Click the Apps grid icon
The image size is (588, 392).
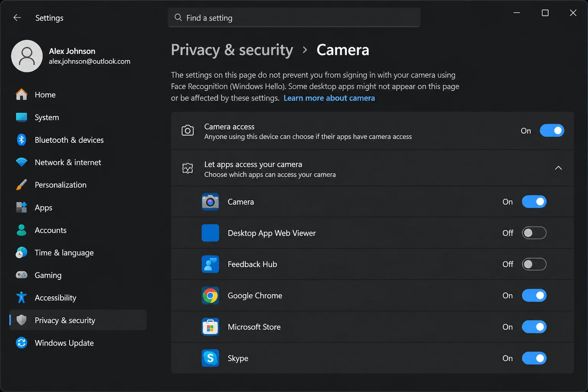[21, 207]
